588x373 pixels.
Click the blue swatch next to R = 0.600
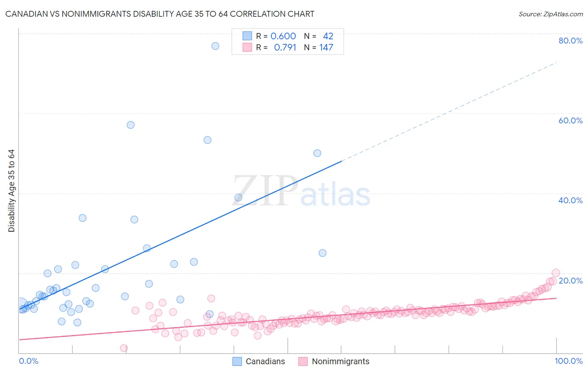click(247, 36)
